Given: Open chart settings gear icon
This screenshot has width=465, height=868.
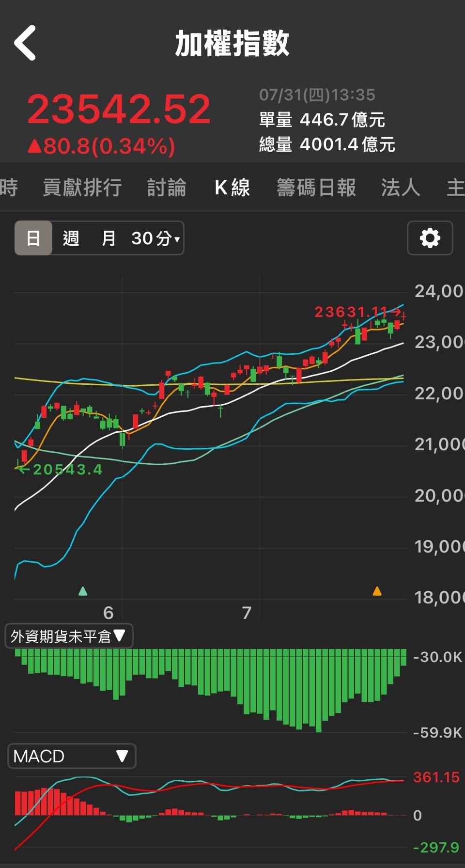Looking at the screenshot, I should (430, 238).
